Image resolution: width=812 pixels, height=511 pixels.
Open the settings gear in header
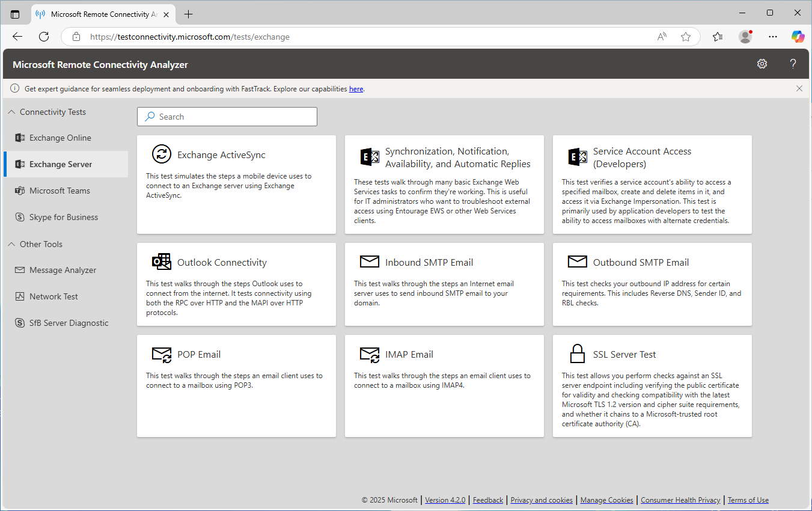pyautogui.click(x=762, y=64)
